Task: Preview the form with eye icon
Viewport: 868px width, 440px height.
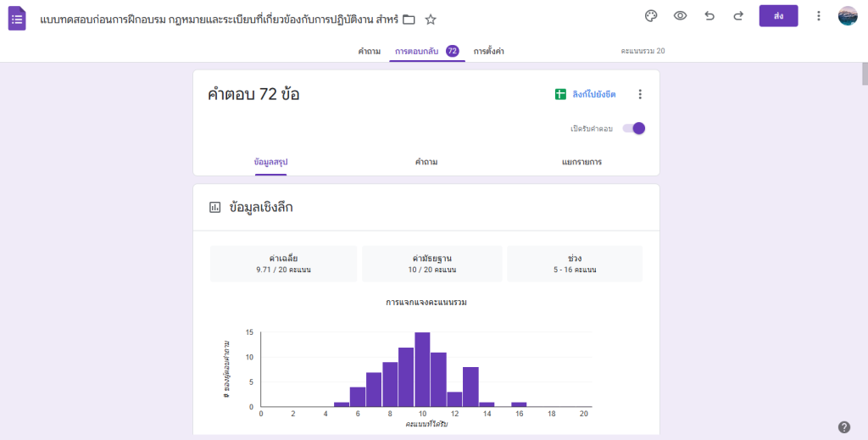Action: point(680,16)
